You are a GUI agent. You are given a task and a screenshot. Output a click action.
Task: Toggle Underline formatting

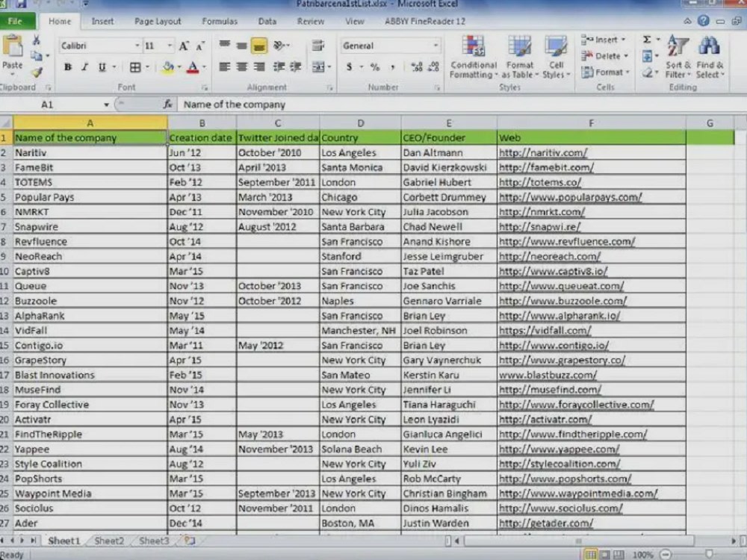pos(102,67)
